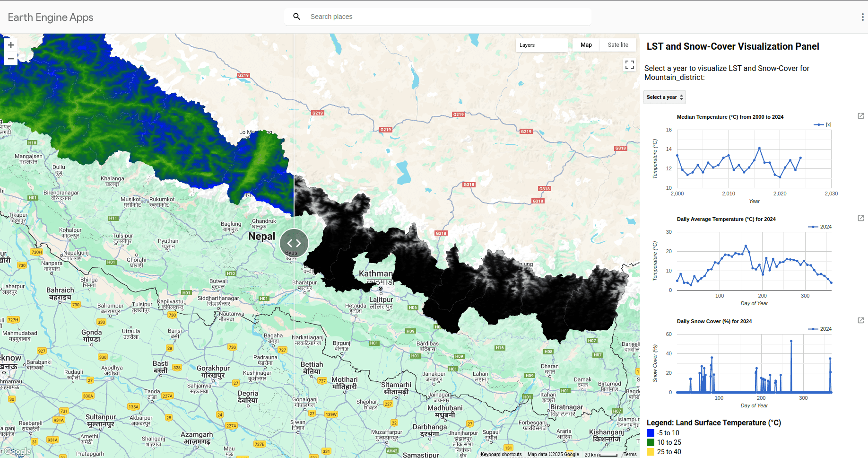Viewport: 868px width, 458px height.
Task: Pop out the Daily Snow Cover chart
Action: click(x=860, y=320)
